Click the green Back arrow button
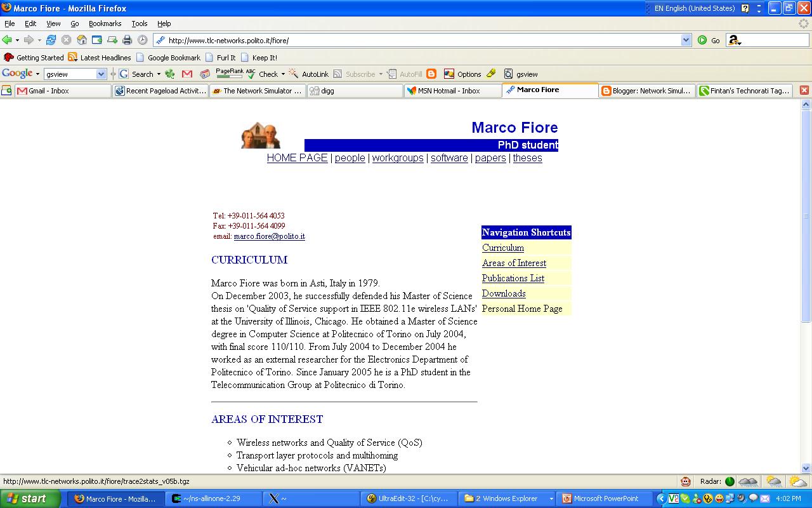The width and height of the screenshot is (812, 508). (x=8, y=40)
